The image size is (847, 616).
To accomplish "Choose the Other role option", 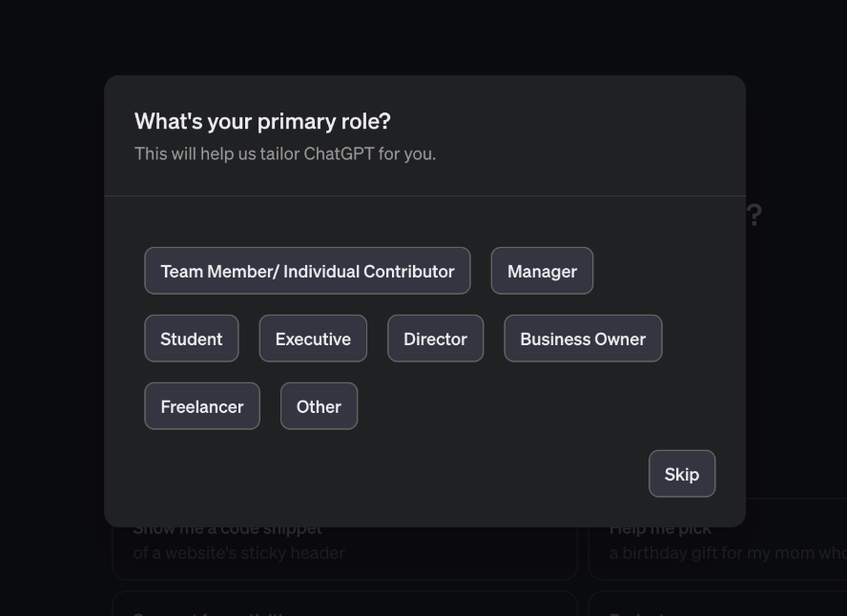I will pos(319,406).
